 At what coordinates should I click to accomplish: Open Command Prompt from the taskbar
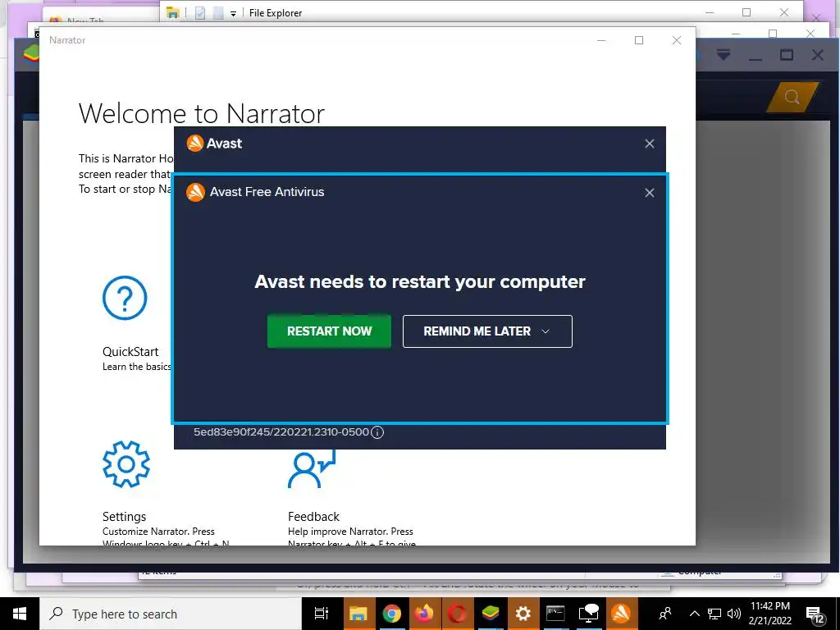point(555,614)
